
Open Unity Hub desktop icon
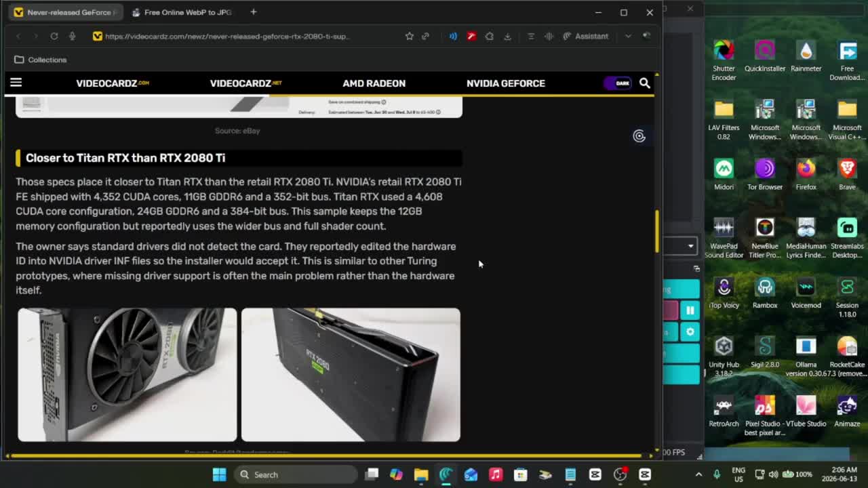tap(724, 357)
